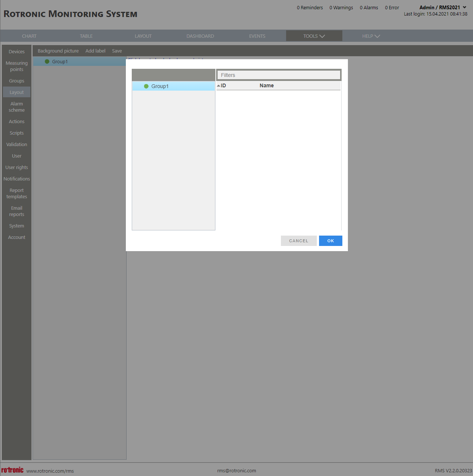Open the Admin / RMS2021 account dropdown
Image resolution: width=473 pixels, height=476 pixels.
click(443, 7)
